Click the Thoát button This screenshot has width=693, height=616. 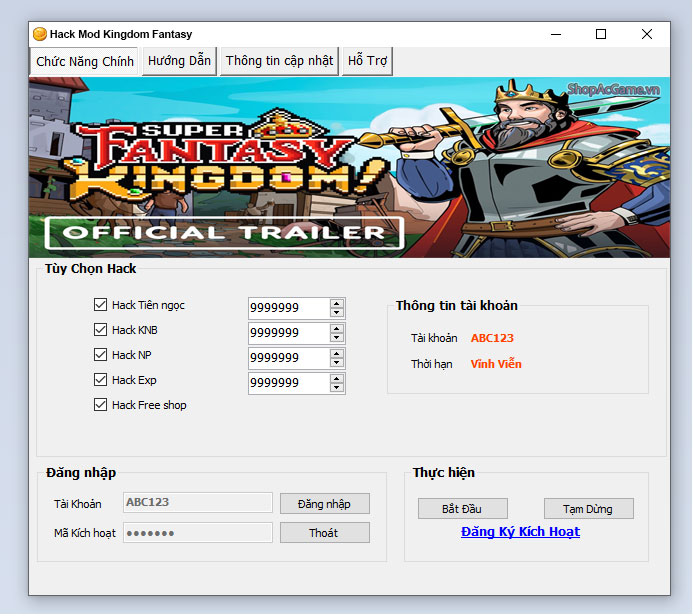tap(324, 533)
